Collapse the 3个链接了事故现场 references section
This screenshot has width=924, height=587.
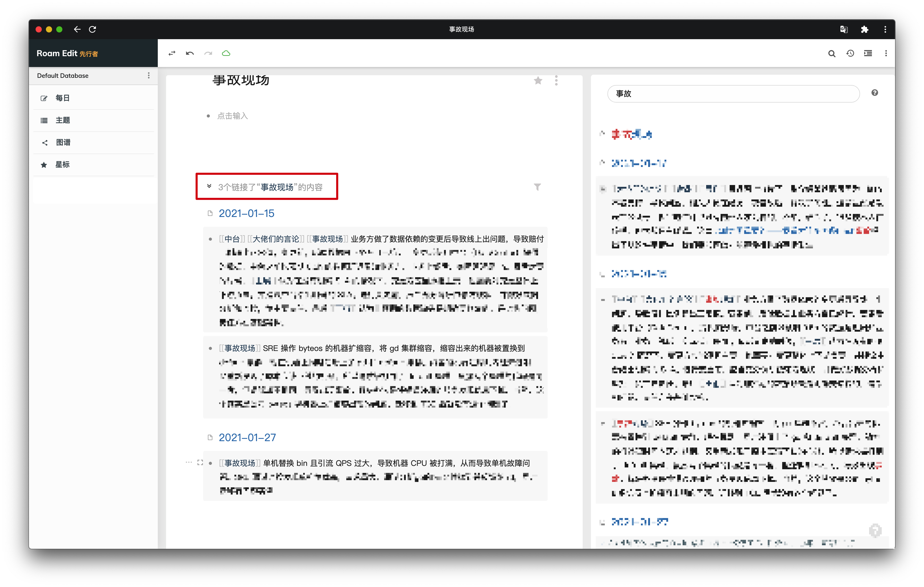(x=209, y=187)
